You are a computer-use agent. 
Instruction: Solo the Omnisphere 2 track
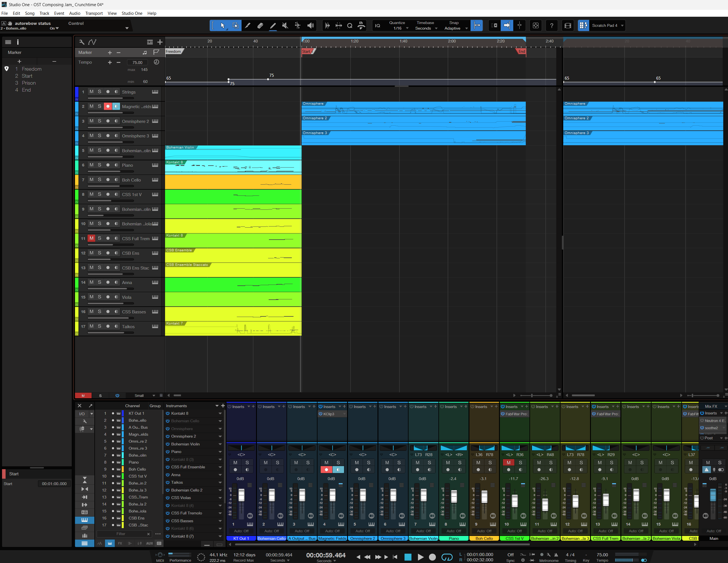click(x=99, y=121)
